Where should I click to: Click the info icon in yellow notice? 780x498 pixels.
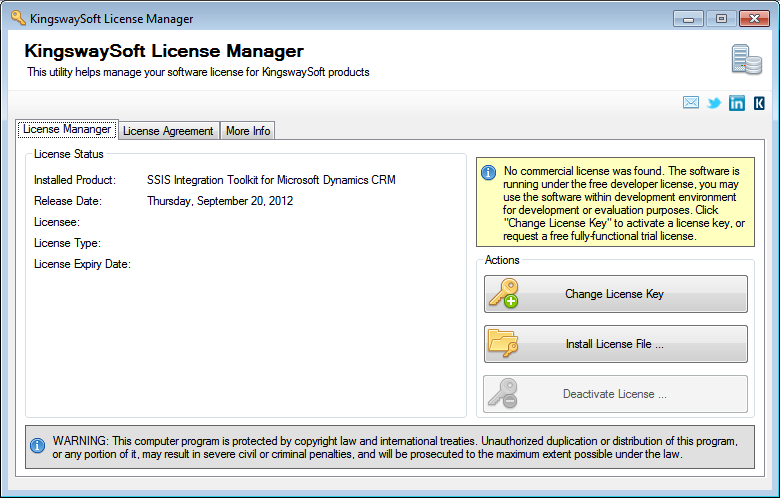pos(488,172)
